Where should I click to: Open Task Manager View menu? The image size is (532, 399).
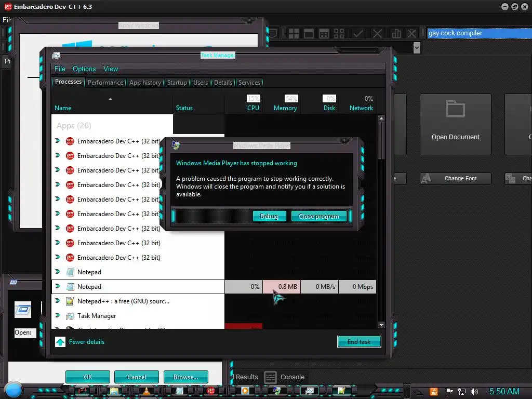tap(111, 69)
